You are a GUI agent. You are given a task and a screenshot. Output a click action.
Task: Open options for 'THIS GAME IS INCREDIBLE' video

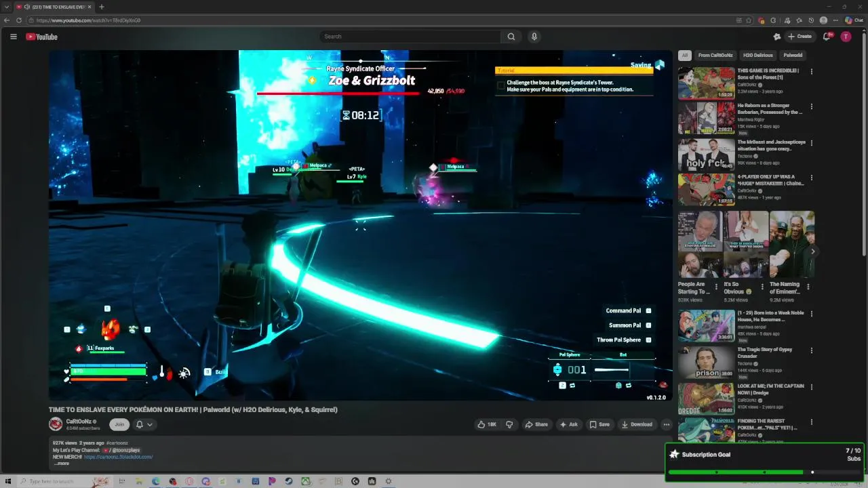(811, 71)
